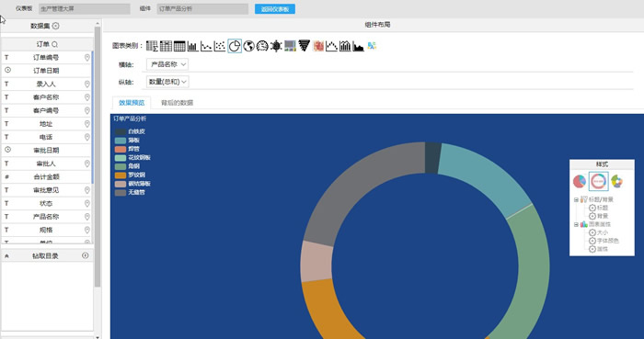The width and height of the screenshot is (644, 339).
Task: Pick the gauge dashboard chart type
Action: [x=262, y=46]
